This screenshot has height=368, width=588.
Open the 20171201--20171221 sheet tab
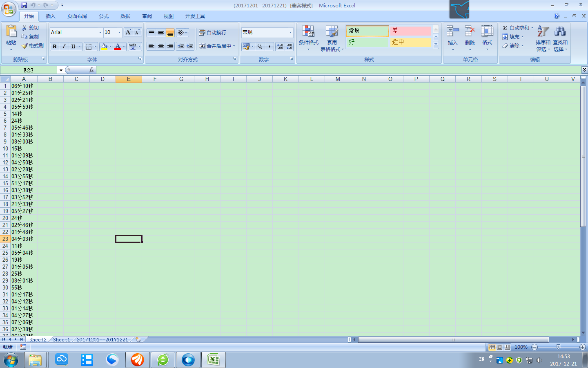tap(102, 339)
